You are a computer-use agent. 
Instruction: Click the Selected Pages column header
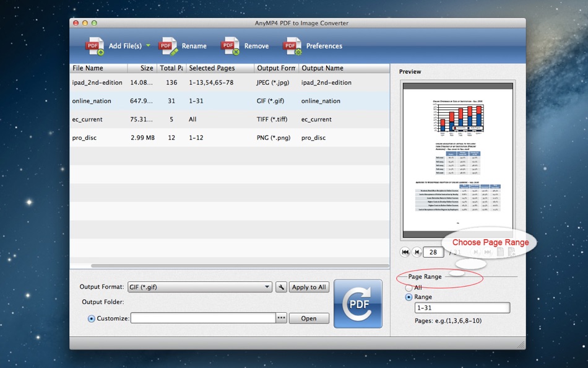pyautogui.click(x=220, y=68)
